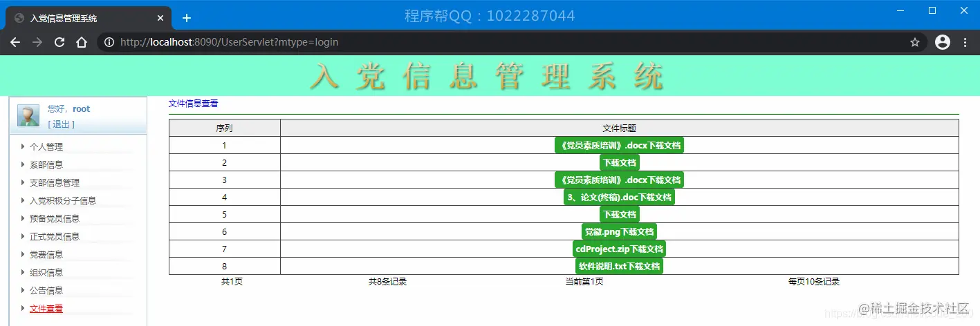Open 入党积极分子信息 menu item
This screenshot has height=326, width=980.
[63, 200]
